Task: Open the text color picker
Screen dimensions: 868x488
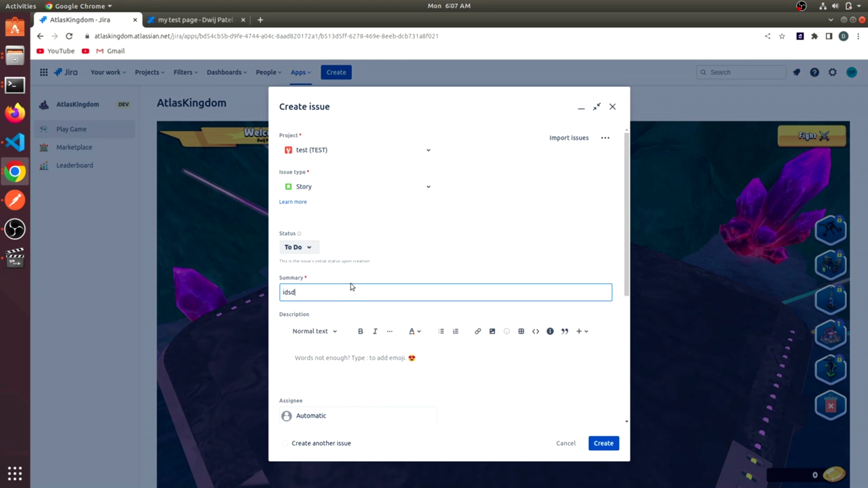Action: [415, 331]
